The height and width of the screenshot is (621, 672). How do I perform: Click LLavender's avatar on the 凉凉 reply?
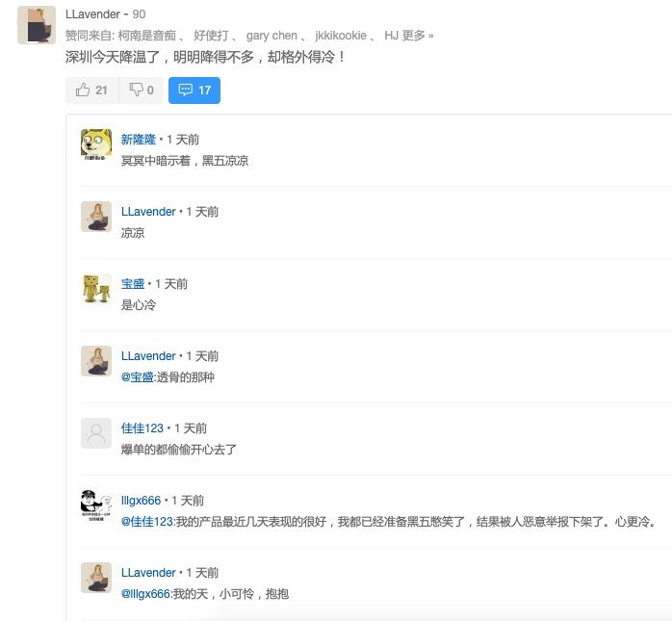(x=96, y=217)
